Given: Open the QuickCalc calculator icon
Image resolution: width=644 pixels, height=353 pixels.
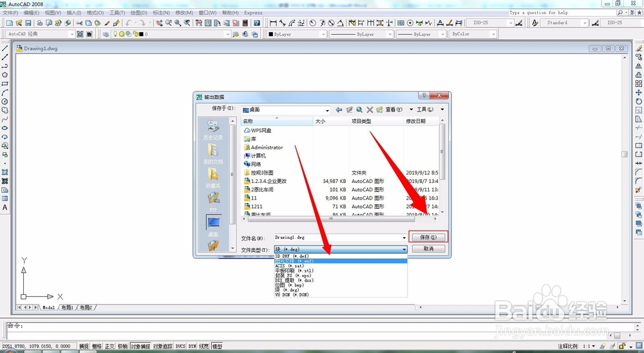Looking at the screenshot, I should [245, 23].
